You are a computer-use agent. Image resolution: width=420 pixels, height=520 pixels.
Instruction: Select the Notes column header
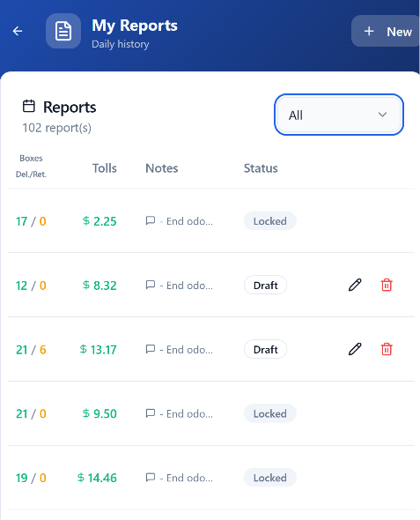click(x=162, y=168)
